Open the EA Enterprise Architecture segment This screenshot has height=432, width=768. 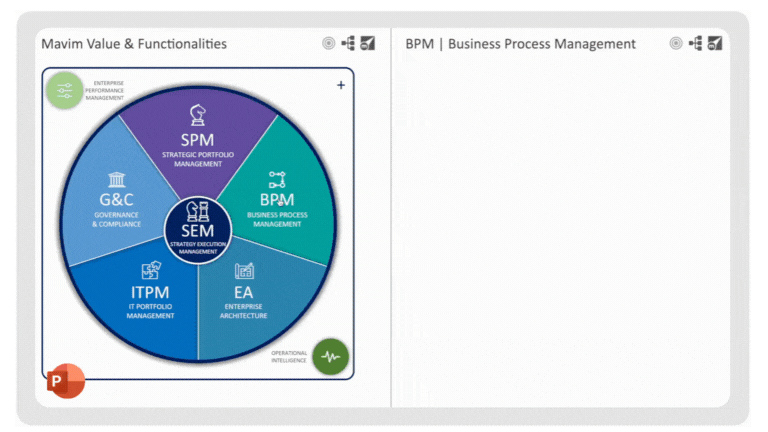point(244,295)
